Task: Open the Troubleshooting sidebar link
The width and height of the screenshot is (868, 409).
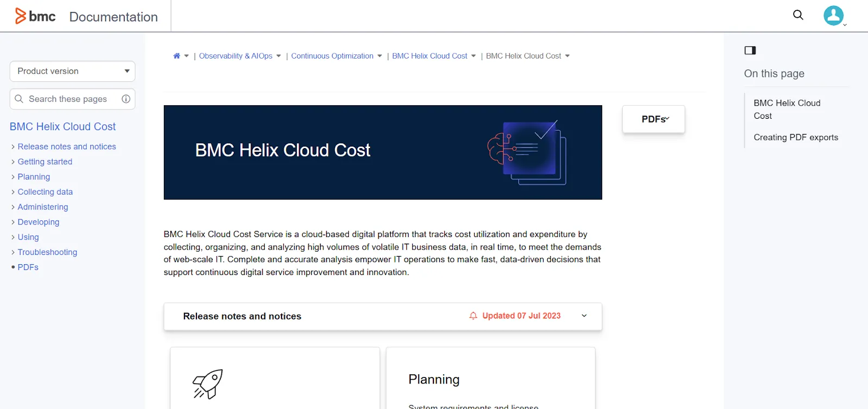Action: pyautogui.click(x=47, y=252)
